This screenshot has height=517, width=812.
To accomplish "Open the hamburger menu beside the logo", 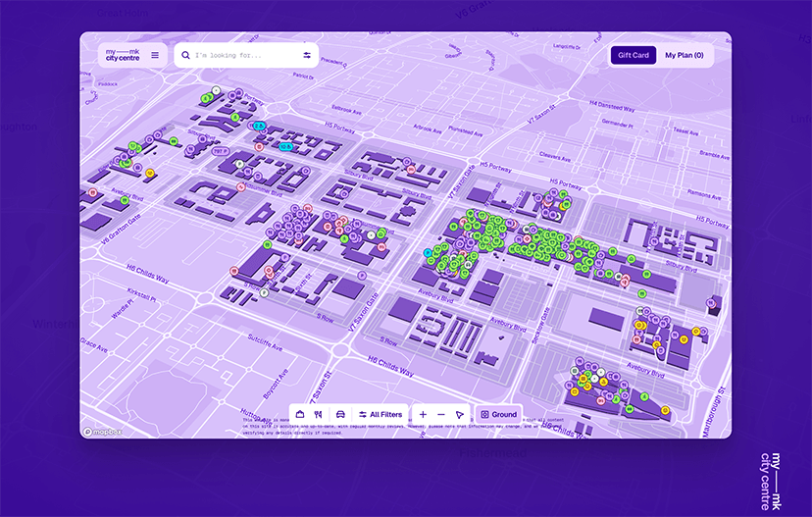I will click(155, 55).
